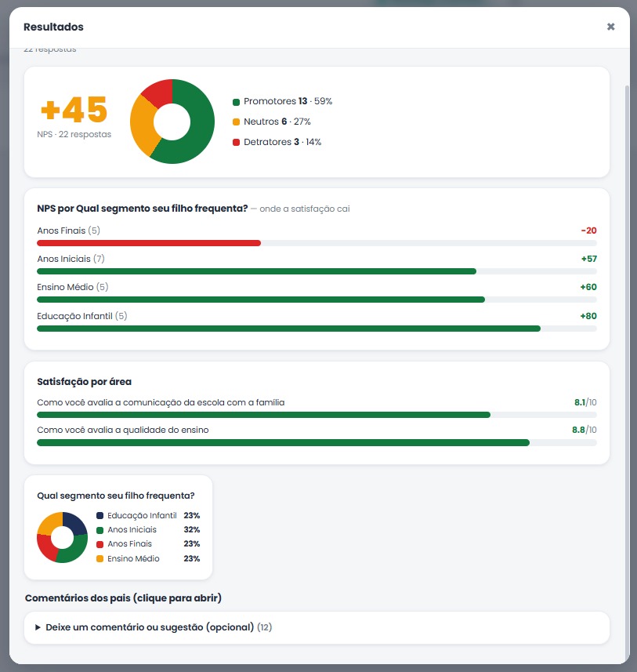The image size is (637, 672).
Task: Click 'Neutros 6 · 27%' legend text
Action: (277, 122)
